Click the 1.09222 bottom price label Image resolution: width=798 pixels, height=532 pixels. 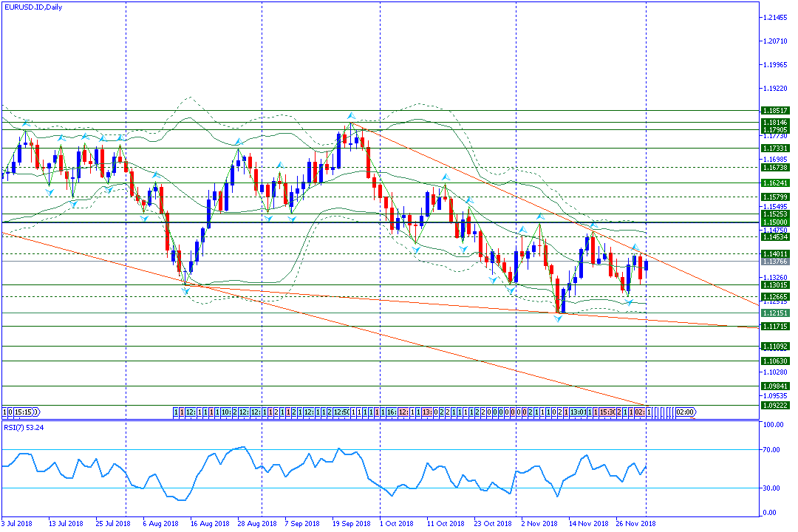(775, 406)
